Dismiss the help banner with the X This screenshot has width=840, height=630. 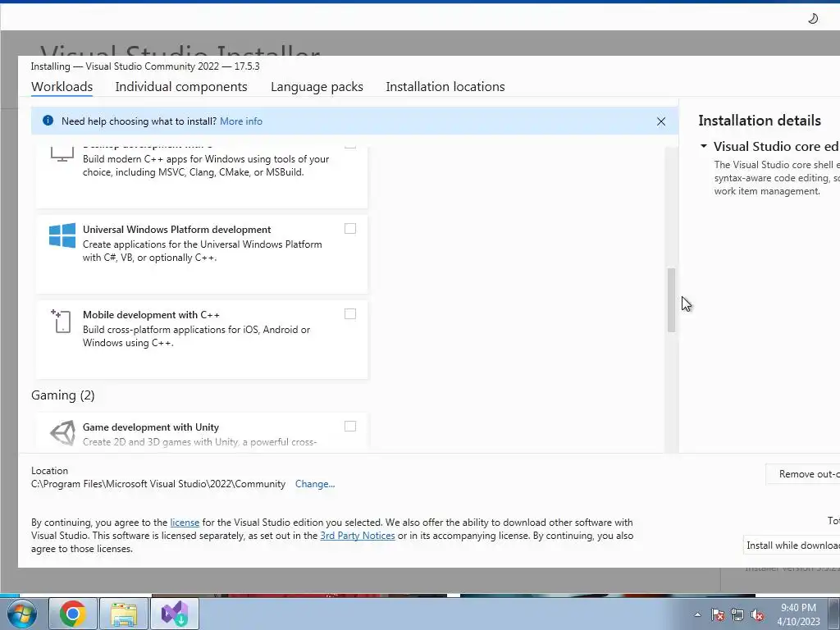pyautogui.click(x=661, y=121)
